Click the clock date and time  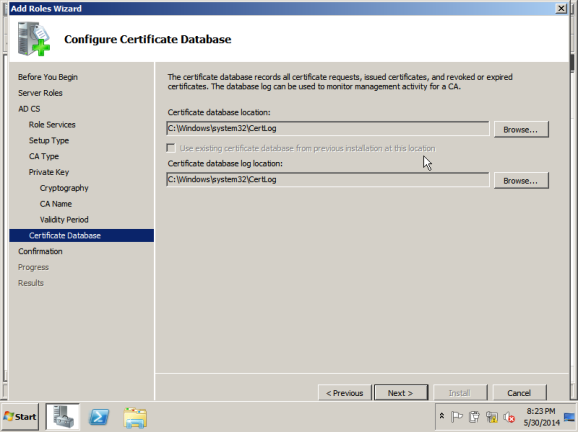(541, 417)
